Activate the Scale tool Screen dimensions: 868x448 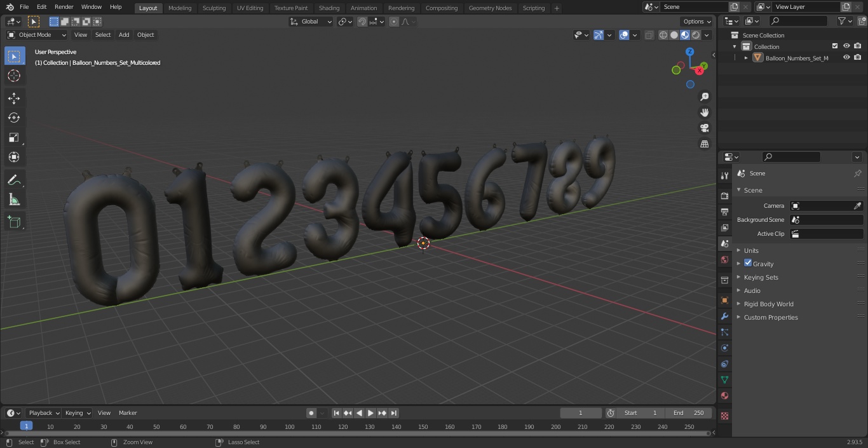[x=14, y=137]
